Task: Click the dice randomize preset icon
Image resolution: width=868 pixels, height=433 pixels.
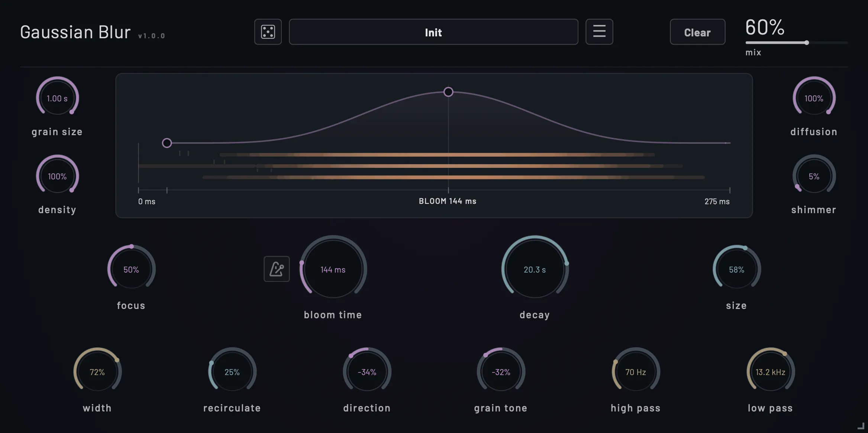Action: point(268,32)
